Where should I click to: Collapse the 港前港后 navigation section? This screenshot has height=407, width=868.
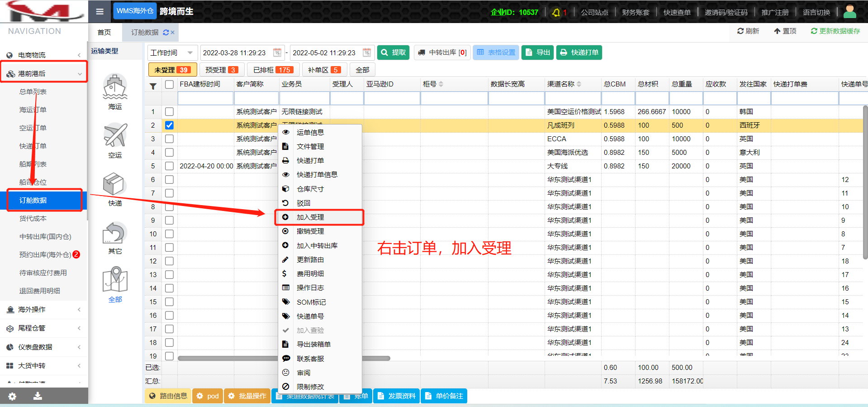(x=43, y=73)
